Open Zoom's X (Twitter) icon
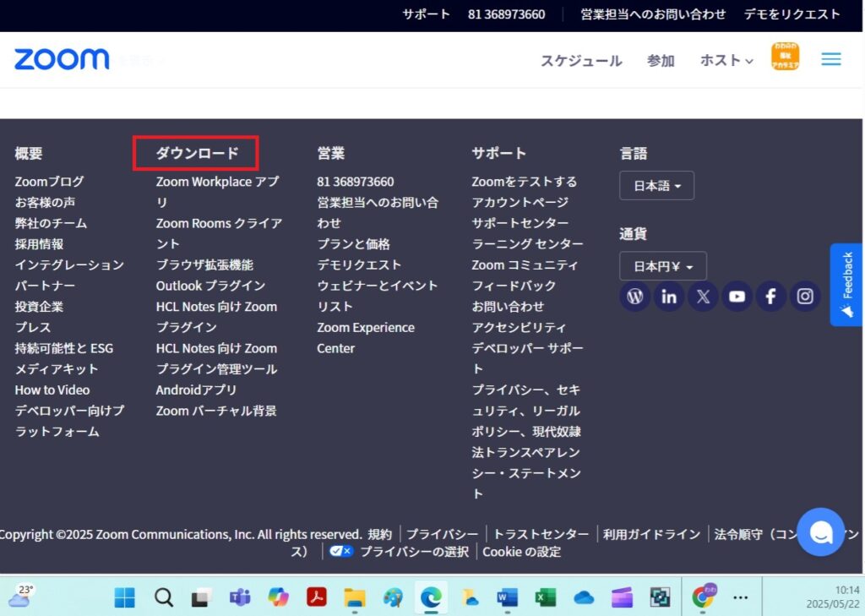Viewport: 865px width, 616px height. click(x=703, y=297)
